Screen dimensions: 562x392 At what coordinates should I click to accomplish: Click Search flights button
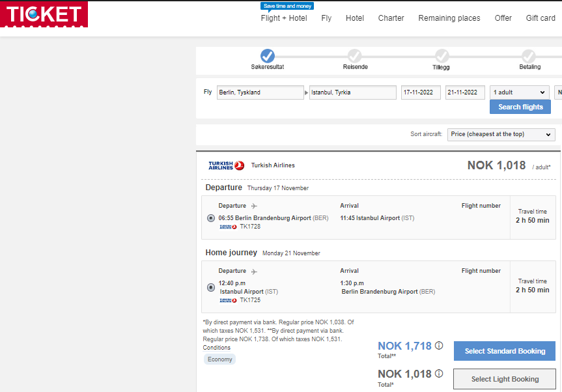pyautogui.click(x=520, y=107)
